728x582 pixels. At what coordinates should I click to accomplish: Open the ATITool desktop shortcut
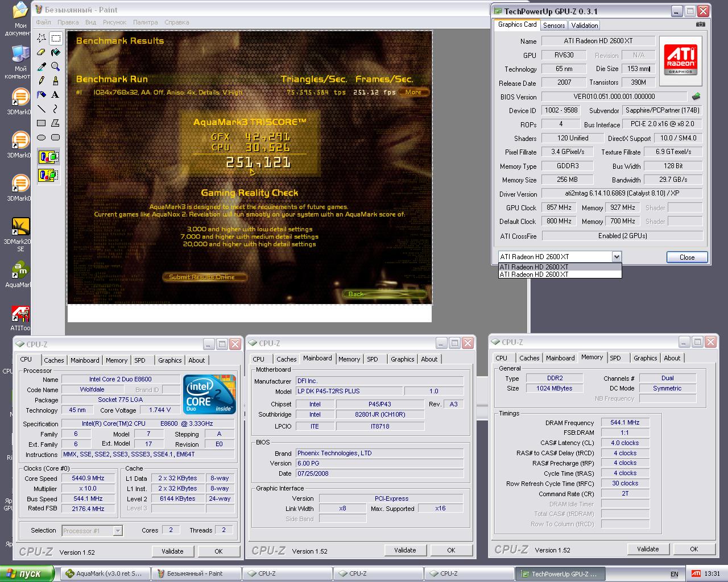pos(20,318)
